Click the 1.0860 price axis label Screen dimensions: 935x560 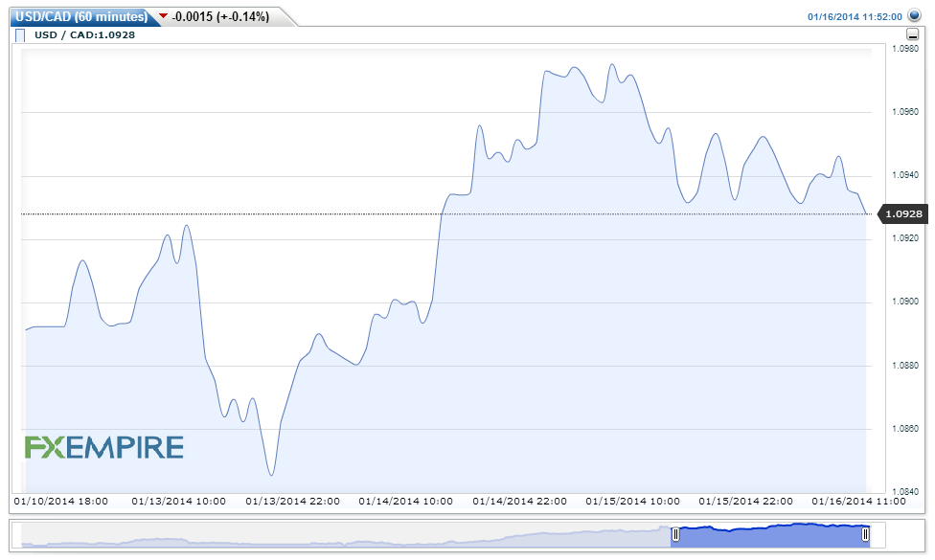click(x=905, y=428)
